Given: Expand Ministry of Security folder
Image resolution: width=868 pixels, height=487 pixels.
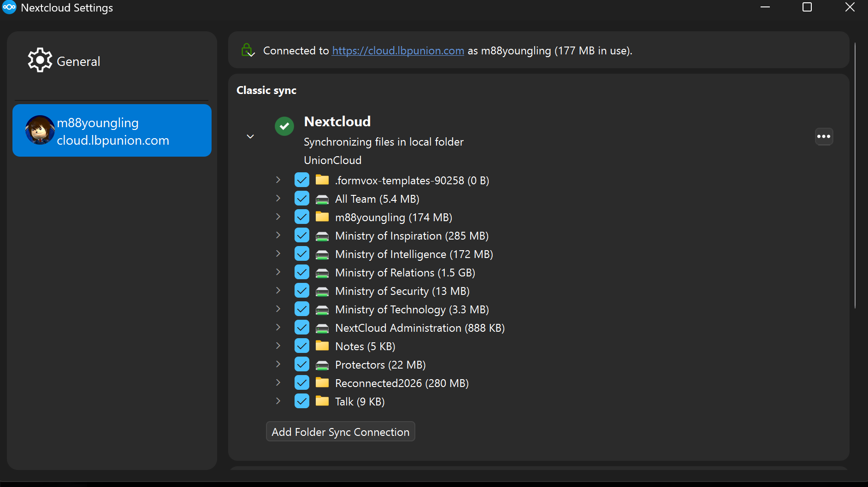Looking at the screenshot, I should [278, 290].
